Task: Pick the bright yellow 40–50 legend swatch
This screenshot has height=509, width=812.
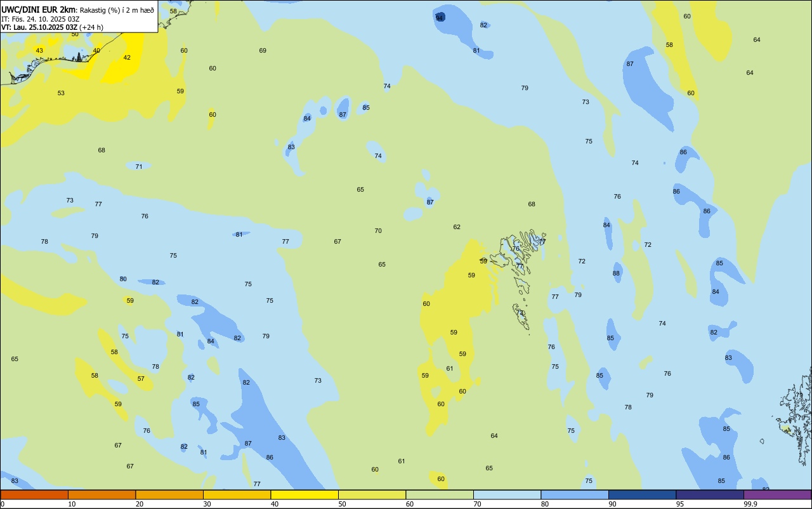Action: pyautogui.click(x=304, y=494)
